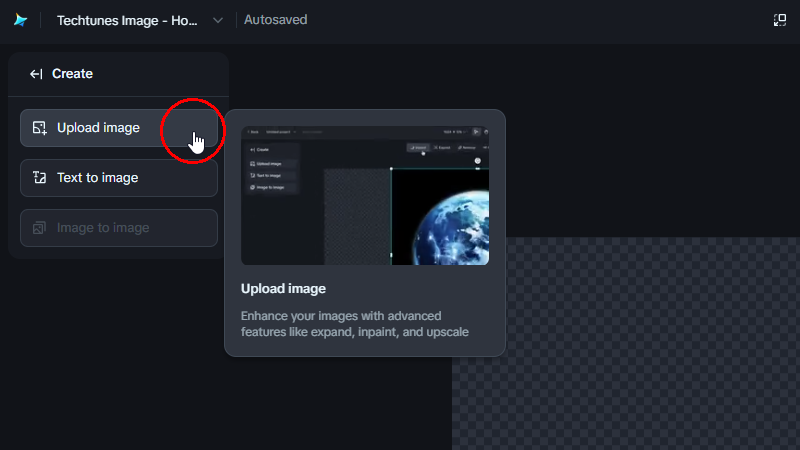Select the 'Upload image' option label
This screenshot has width=800, height=450.
point(98,128)
